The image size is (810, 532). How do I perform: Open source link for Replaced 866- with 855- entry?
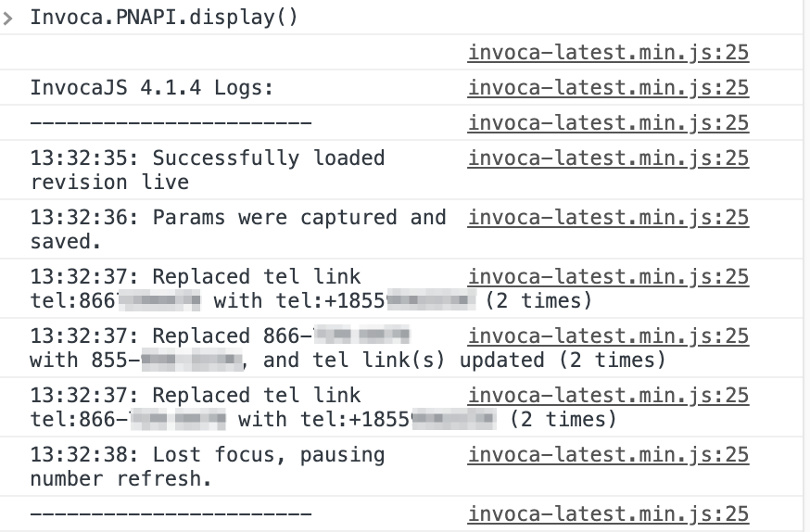tap(608, 336)
